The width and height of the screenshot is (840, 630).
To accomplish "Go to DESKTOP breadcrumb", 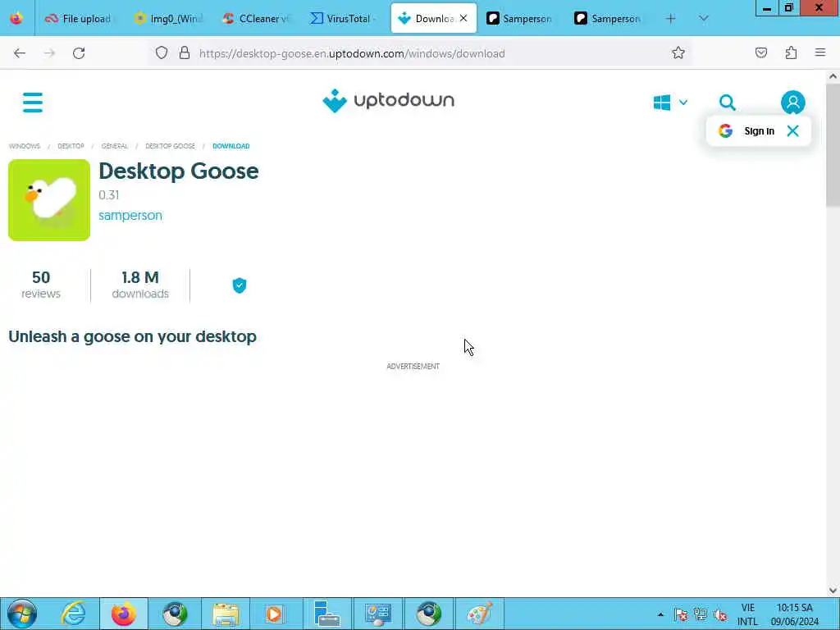I will 71,146.
